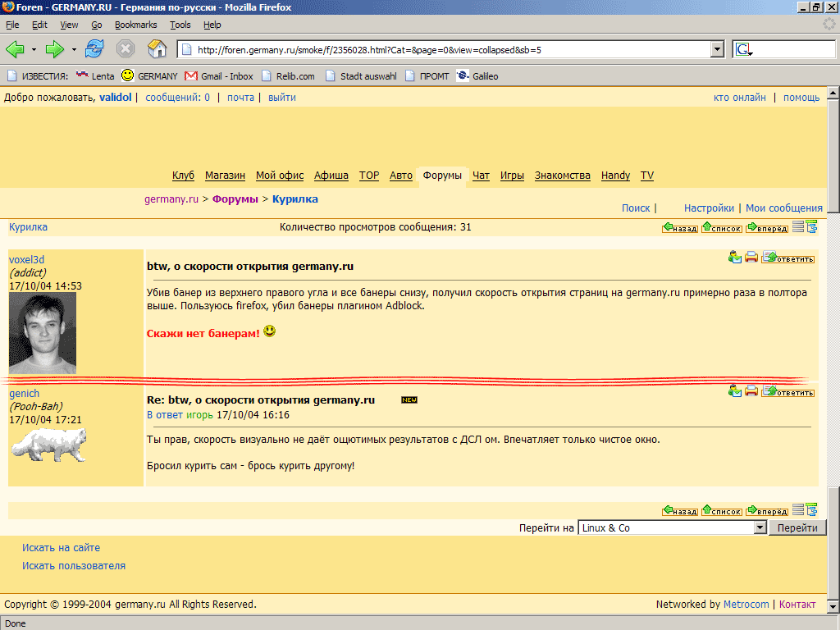Open the 'Linux & Co' forum jump dropdown
This screenshot has height=630, width=840.
[x=759, y=528]
